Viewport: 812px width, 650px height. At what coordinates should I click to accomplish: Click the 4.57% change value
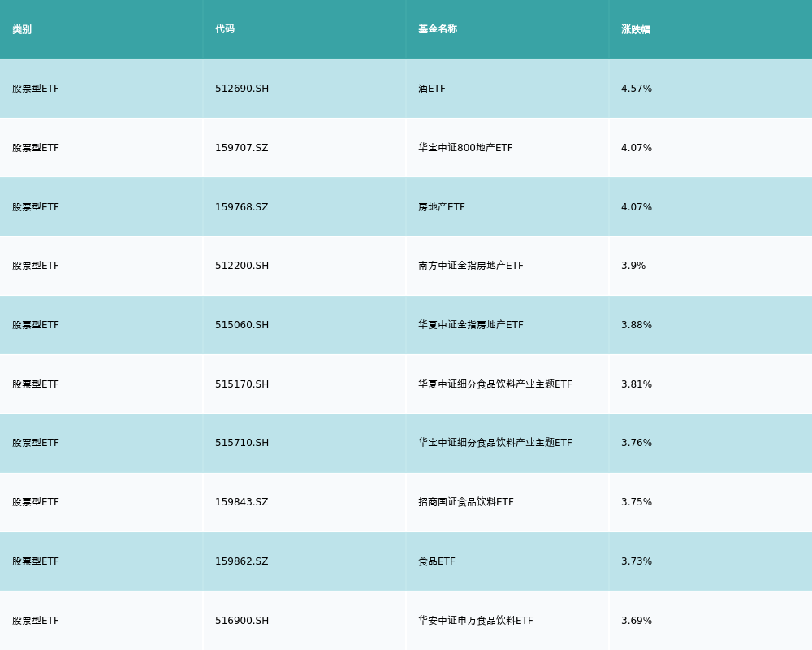(x=637, y=89)
